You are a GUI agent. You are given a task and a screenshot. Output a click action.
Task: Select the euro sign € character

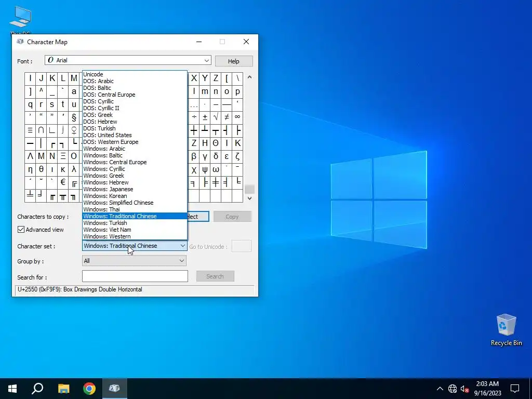pyautogui.click(x=63, y=182)
